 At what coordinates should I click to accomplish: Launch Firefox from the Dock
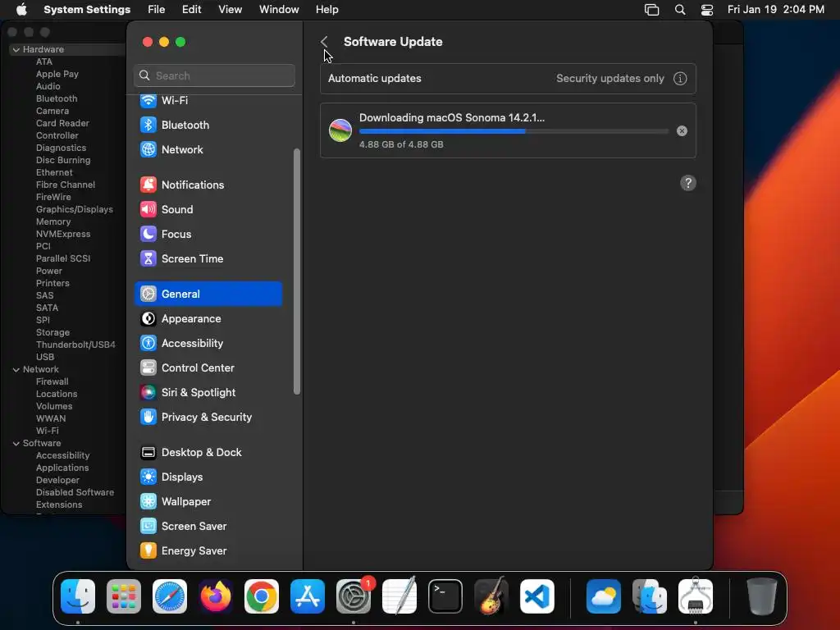(x=216, y=596)
